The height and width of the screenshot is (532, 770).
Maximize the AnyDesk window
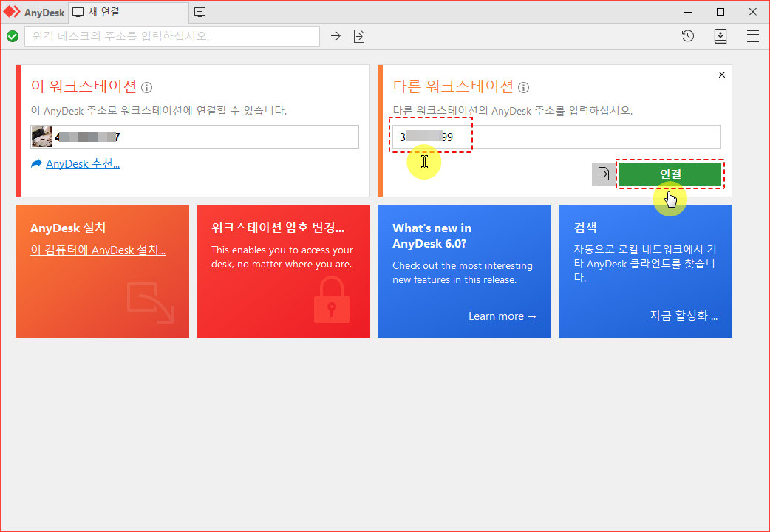[x=720, y=12]
